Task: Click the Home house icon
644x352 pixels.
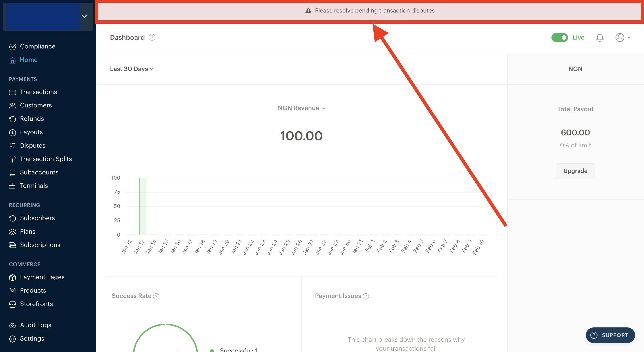Action: [x=13, y=60]
